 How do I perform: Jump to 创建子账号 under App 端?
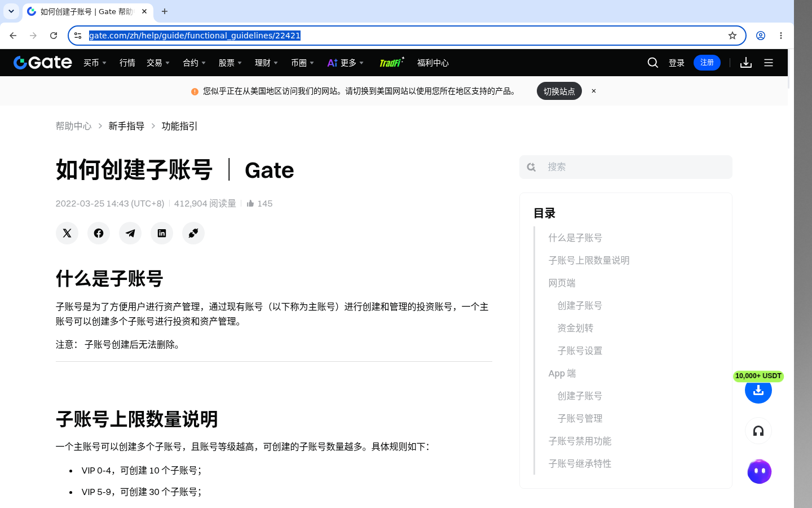(580, 396)
